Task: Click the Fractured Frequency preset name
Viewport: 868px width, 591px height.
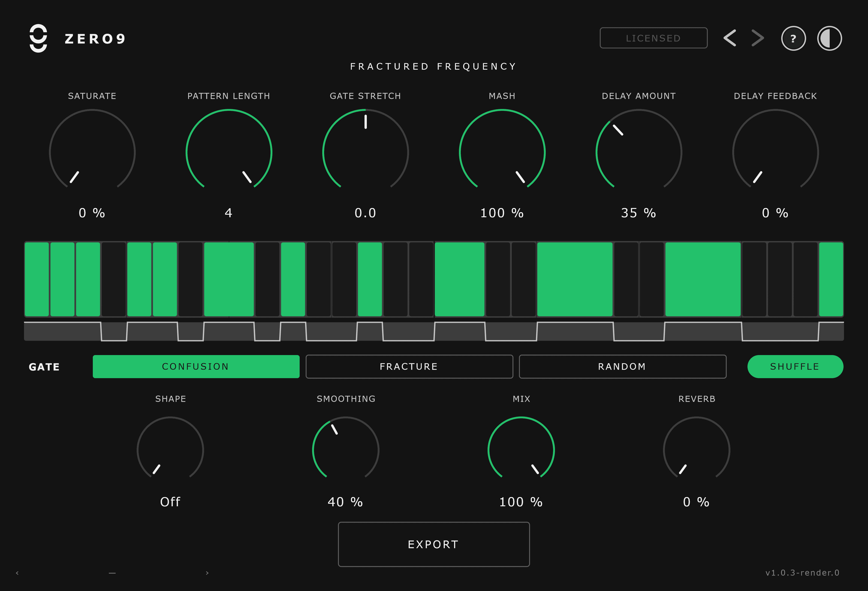Action: [434, 66]
